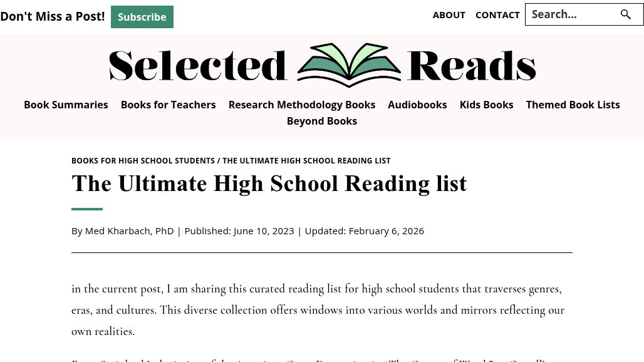Open the ABOUT page link
This screenshot has width=644, height=362.
pos(449,14)
